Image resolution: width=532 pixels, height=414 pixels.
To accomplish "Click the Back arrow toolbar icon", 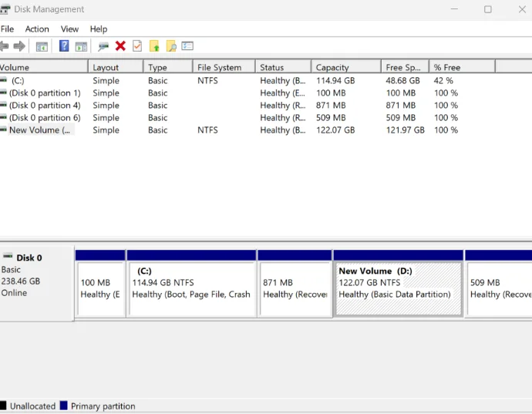I will click(x=4, y=45).
